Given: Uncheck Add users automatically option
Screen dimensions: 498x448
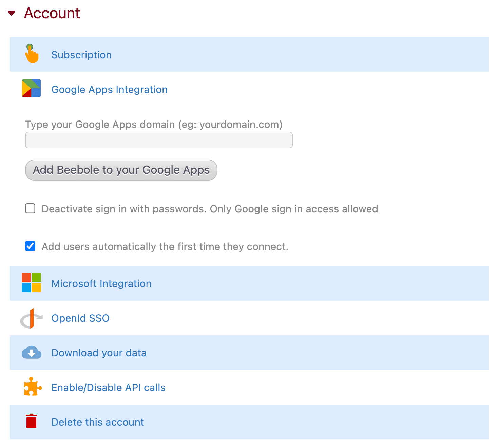Looking at the screenshot, I should (30, 246).
